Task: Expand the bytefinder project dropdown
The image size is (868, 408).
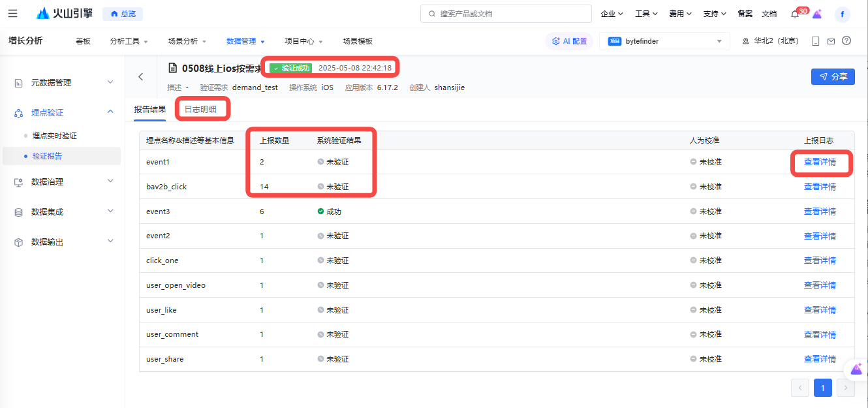Action: (x=664, y=41)
